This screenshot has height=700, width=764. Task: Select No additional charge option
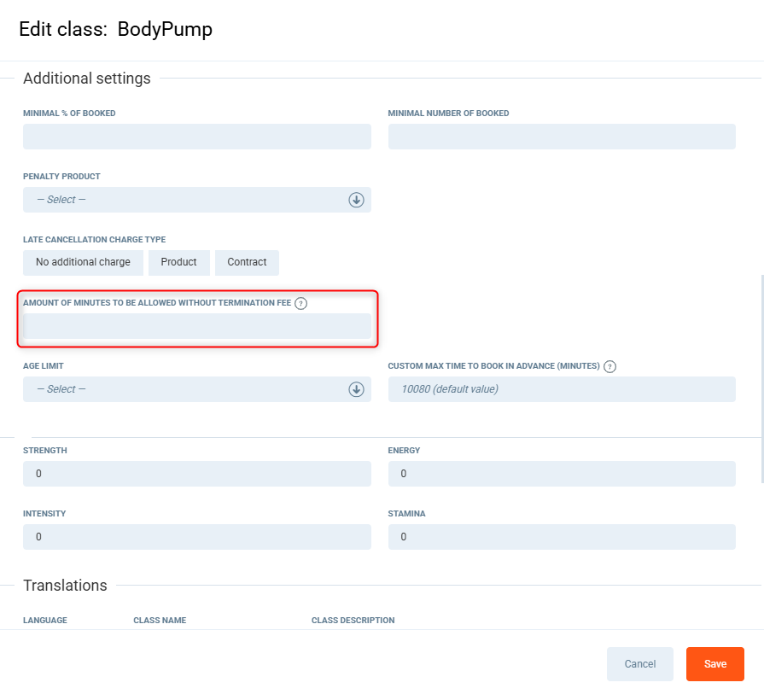(x=83, y=262)
